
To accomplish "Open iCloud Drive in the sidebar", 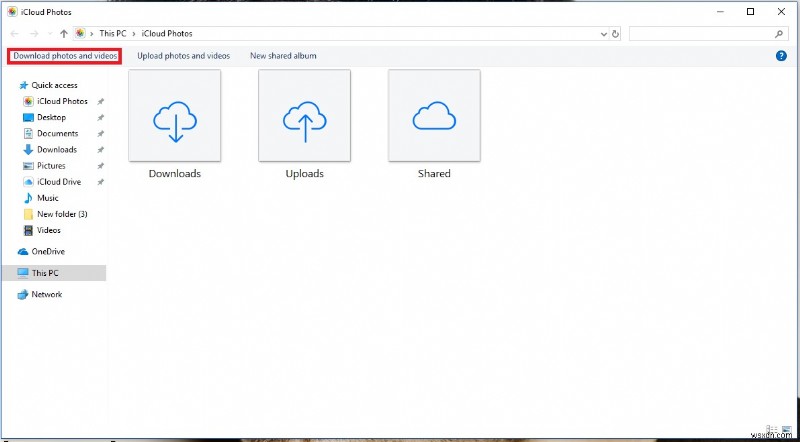I will click(x=59, y=182).
